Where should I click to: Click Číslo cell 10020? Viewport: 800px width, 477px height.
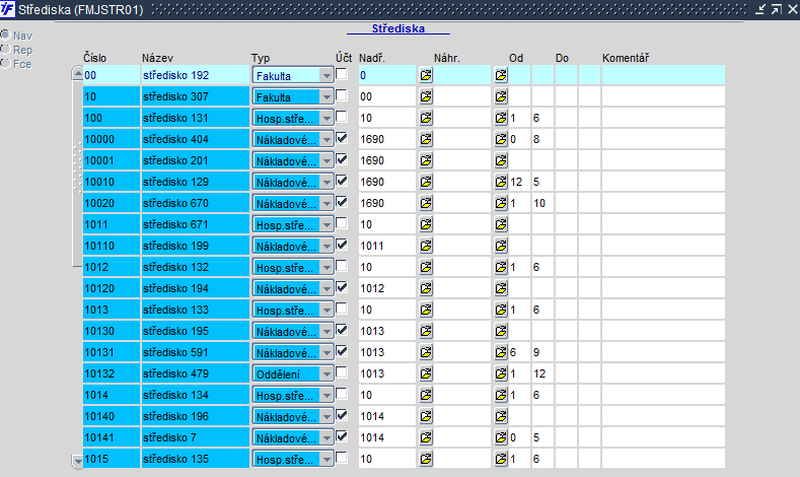coord(111,204)
